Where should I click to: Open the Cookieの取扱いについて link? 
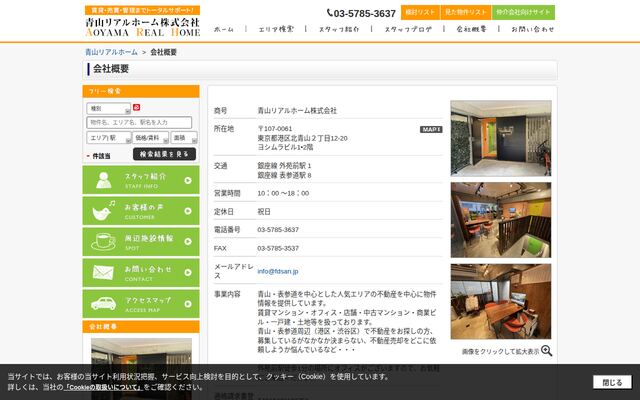pos(103,387)
